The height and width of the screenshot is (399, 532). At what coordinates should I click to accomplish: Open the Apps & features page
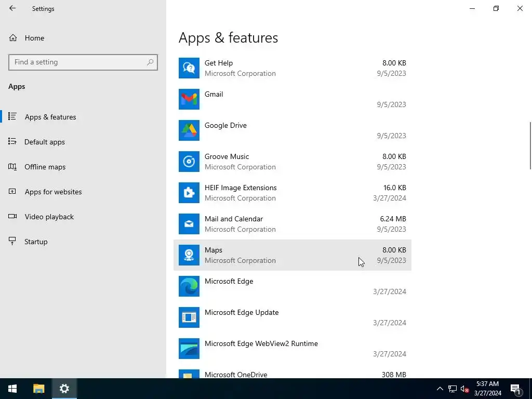[x=83, y=117]
